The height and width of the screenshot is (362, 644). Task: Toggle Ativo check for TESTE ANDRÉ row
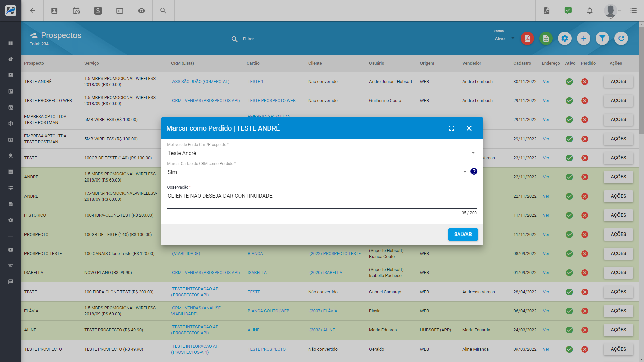[x=569, y=81]
